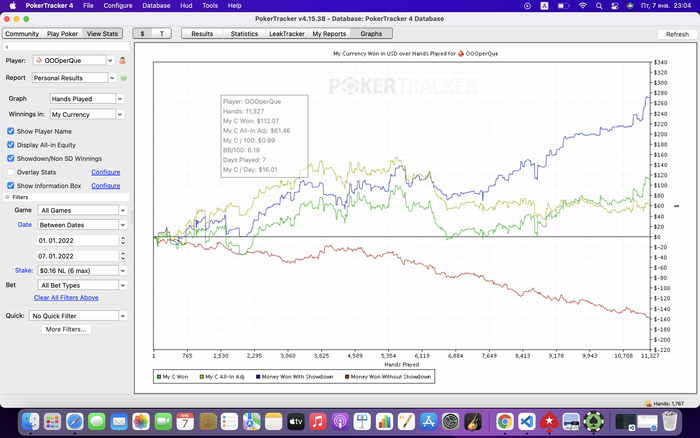Screen dimensions: 700x438
Task: Switch to the LeakTracker tab
Action: pos(287,33)
